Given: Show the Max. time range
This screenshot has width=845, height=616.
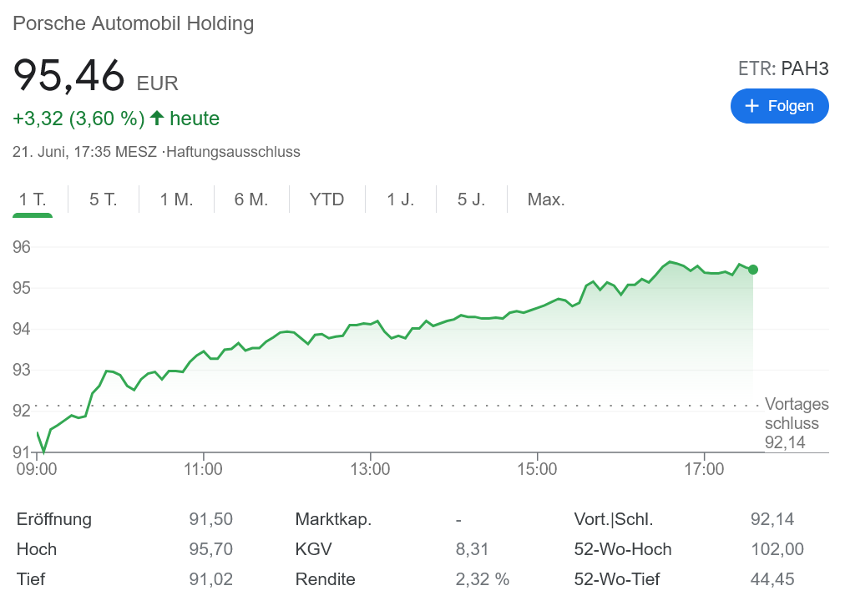Looking at the screenshot, I should click(x=546, y=199).
